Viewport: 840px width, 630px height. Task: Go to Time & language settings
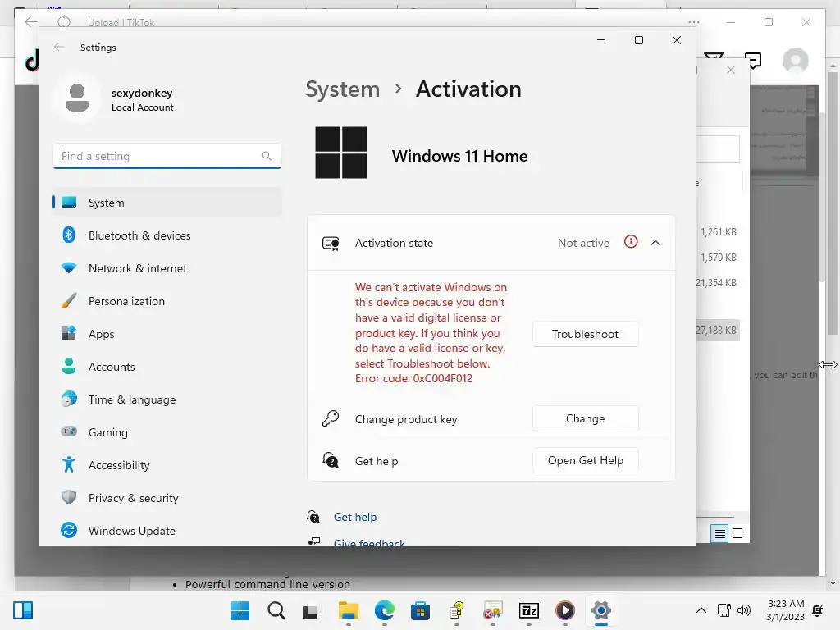pos(167,399)
